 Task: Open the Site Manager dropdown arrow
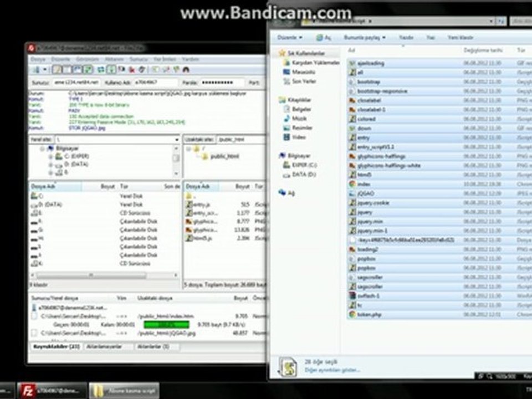pos(44,70)
